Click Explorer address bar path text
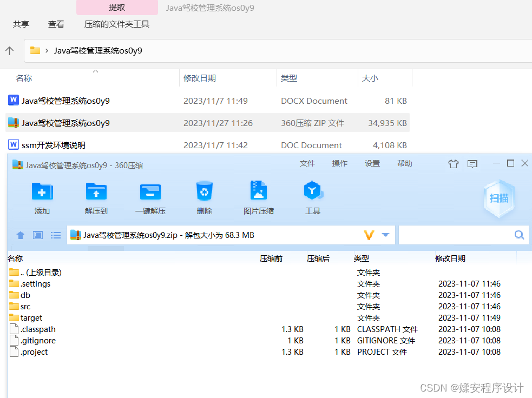532x398 pixels. point(98,50)
